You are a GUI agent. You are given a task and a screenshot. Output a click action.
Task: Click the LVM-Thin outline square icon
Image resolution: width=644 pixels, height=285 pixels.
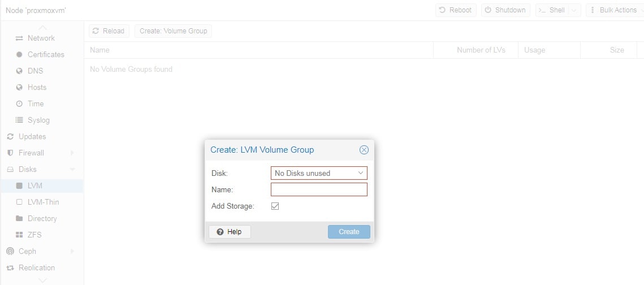[x=19, y=202]
